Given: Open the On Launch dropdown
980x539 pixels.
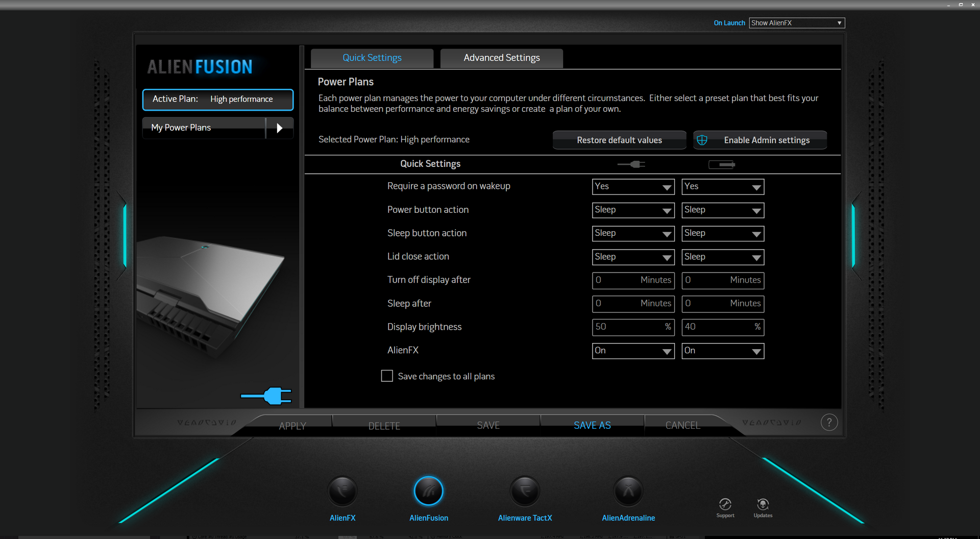Looking at the screenshot, I should (x=796, y=23).
